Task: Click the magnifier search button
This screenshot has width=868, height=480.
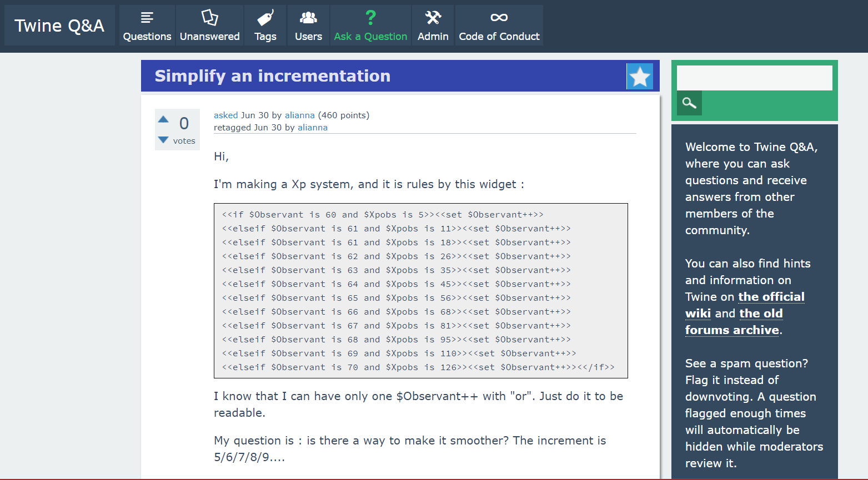Action: [x=689, y=103]
